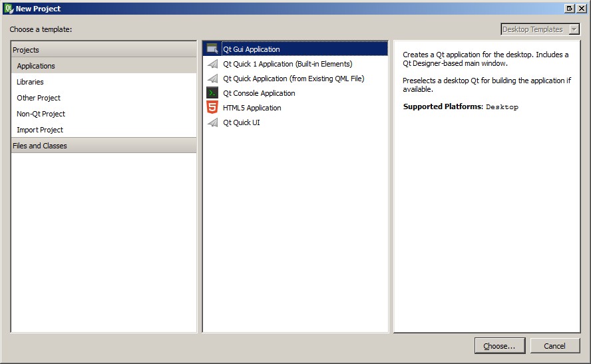This screenshot has height=364, width=591.
Task: Click the Choose... button
Action: (499, 345)
